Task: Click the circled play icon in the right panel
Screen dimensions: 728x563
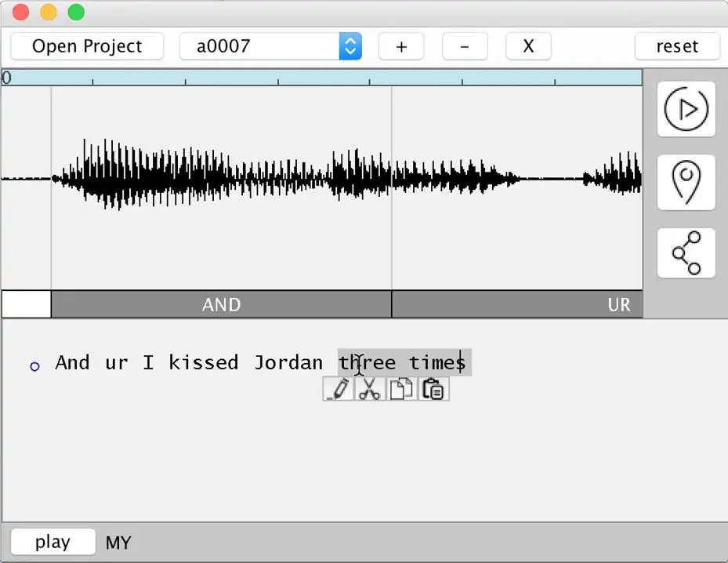Action: [686, 109]
